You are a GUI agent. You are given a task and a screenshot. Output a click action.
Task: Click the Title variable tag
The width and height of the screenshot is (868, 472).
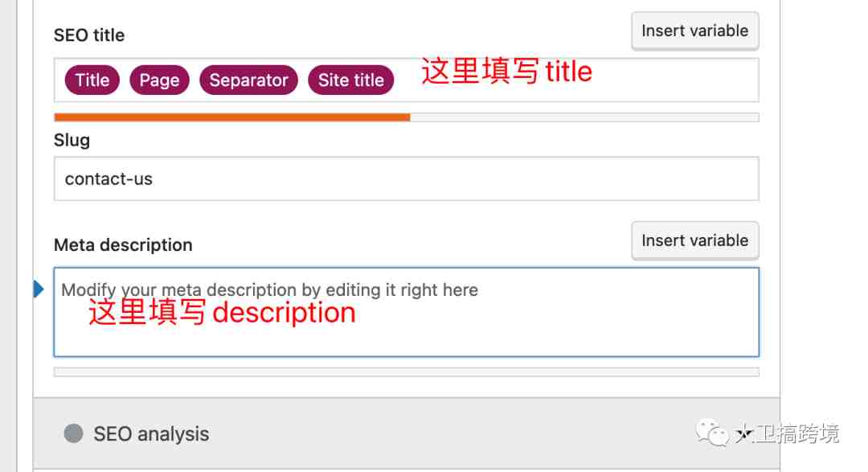click(x=92, y=80)
